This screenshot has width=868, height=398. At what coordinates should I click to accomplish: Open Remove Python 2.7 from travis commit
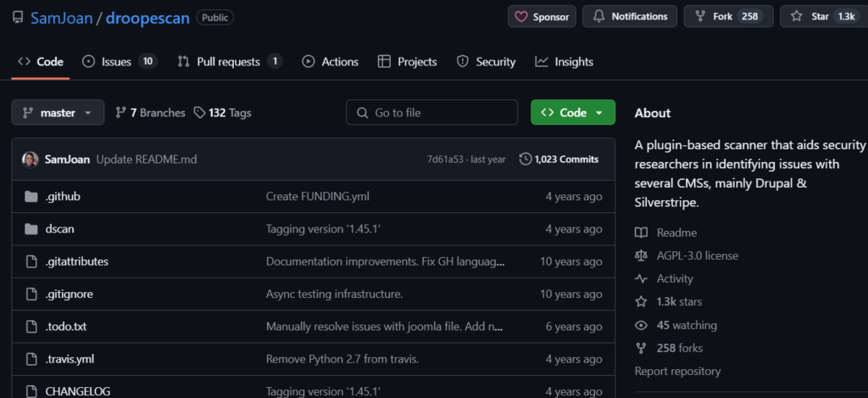coord(342,359)
